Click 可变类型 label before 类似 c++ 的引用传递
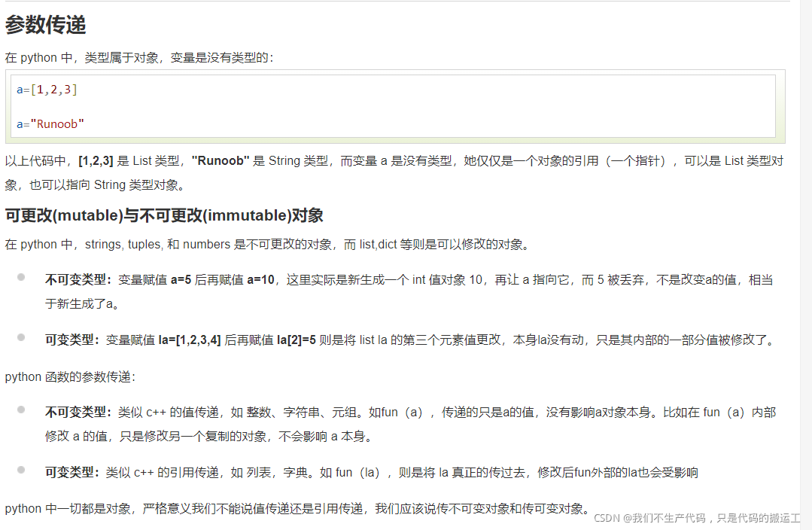The height and width of the screenshot is (530, 812). pos(72,473)
